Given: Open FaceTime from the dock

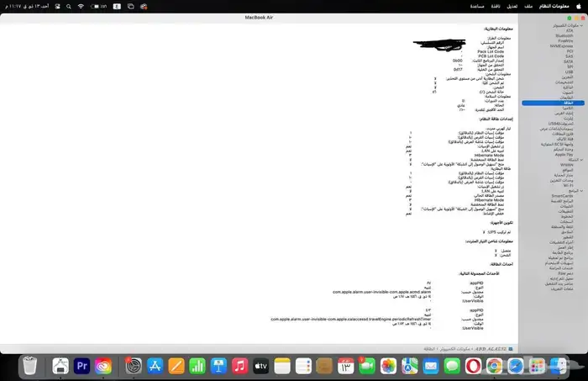Looking at the screenshot, I should coord(366,366).
